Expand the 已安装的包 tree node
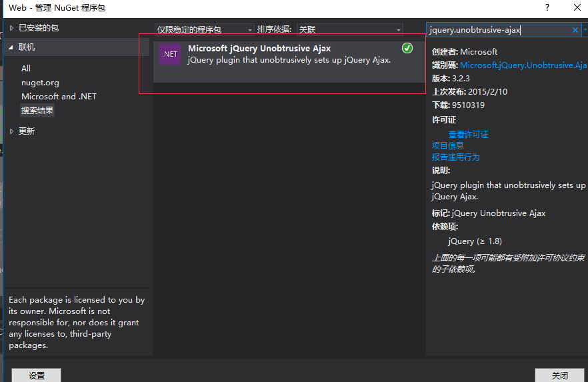This screenshot has height=382, width=588. click(11, 28)
